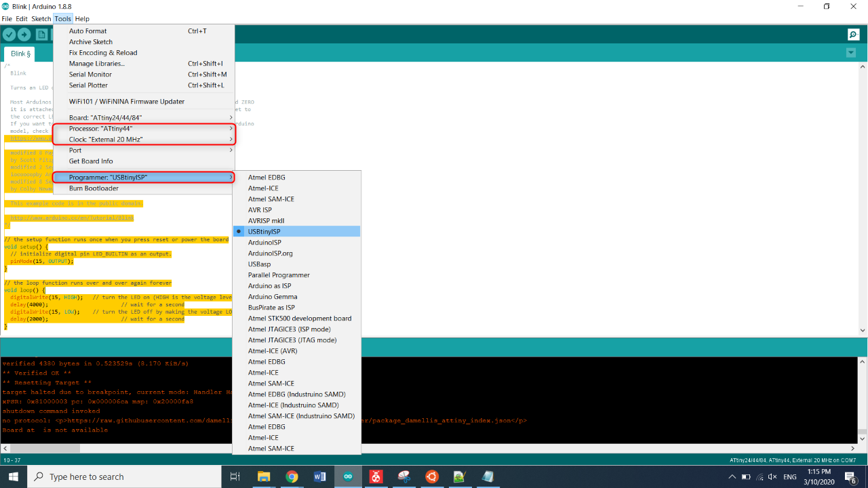Choose the AVR ISP programmer
This screenshot has width=868, height=488.
[296, 210]
